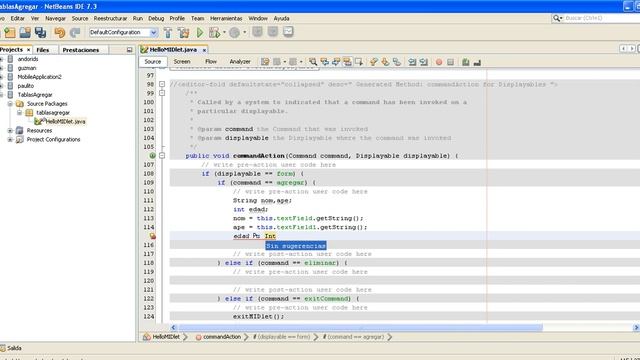Switch to the Files tab

point(42,50)
